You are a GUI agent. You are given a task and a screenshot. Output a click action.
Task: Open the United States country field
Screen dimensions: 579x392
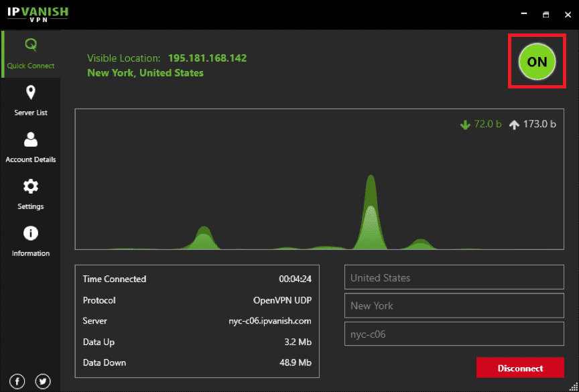tap(454, 277)
